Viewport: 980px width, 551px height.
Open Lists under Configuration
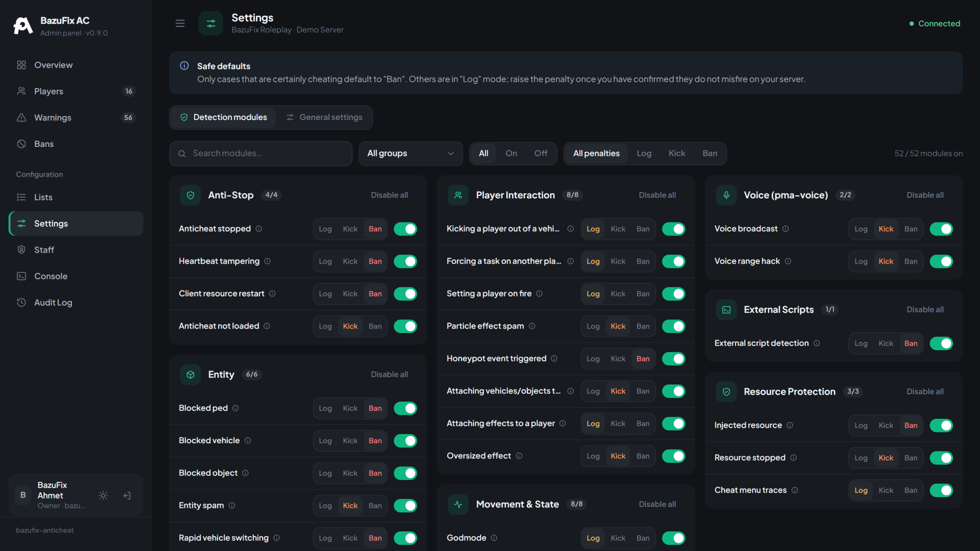pyautogui.click(x=75, y=197)
